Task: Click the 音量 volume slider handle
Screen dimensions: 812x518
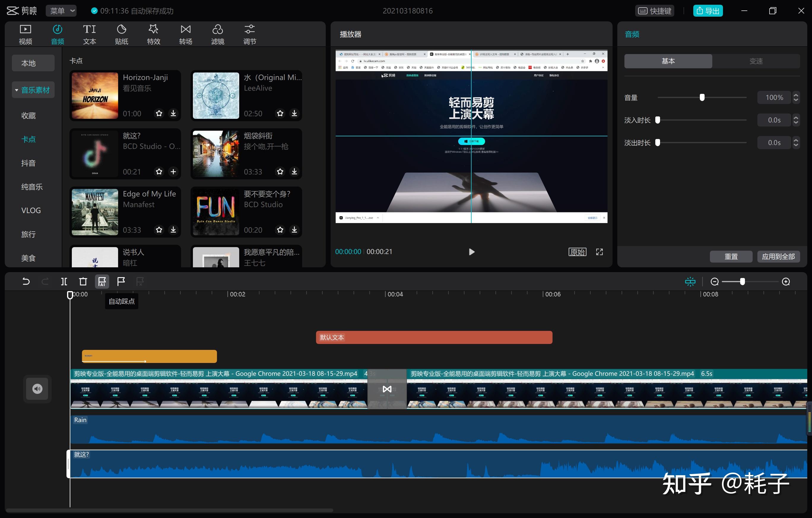Action: (x=702, y=97)
